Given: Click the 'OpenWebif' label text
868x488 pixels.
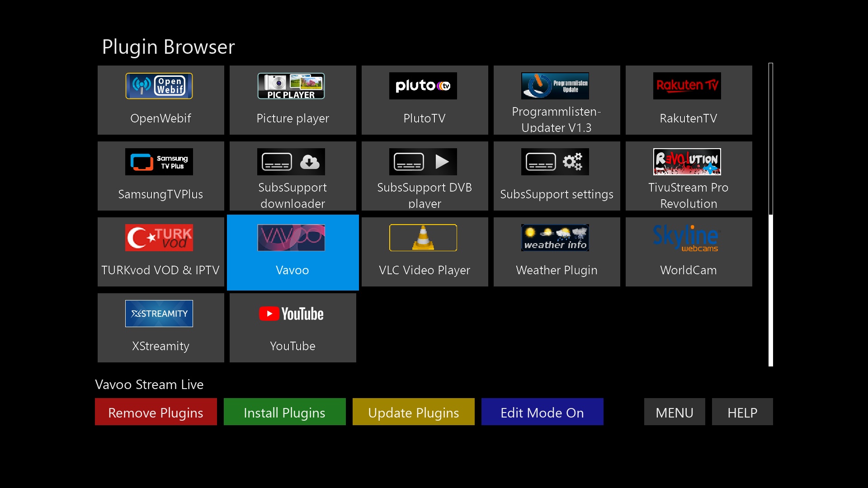Looking at the screenshot, I should click(160, 118).
